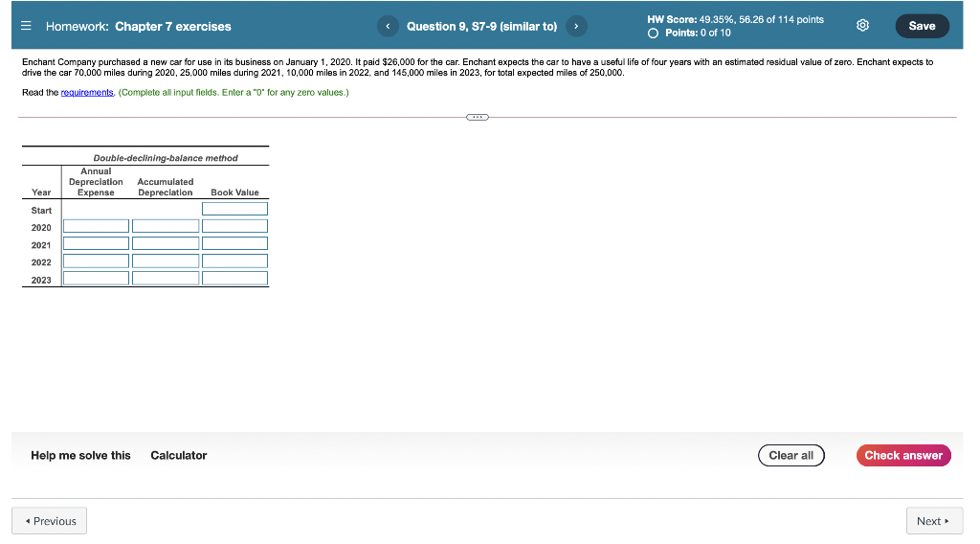980x544 pixels.
Task: Click the Save button
Action: tap(922, 26)
